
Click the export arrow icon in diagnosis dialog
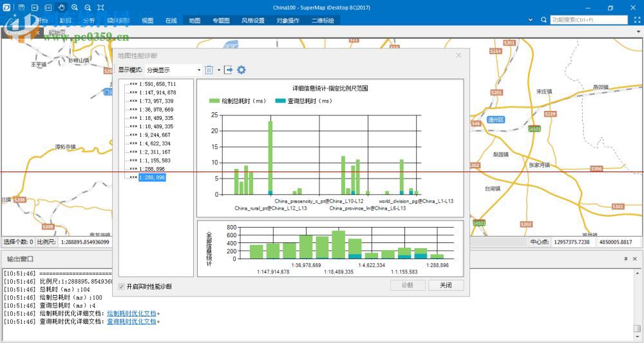(229, 70)
